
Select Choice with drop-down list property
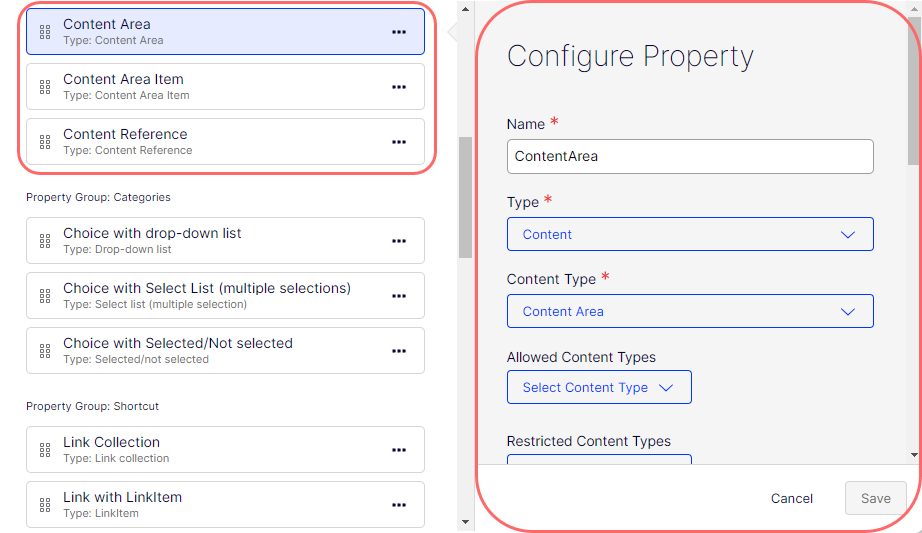point(225,241)
